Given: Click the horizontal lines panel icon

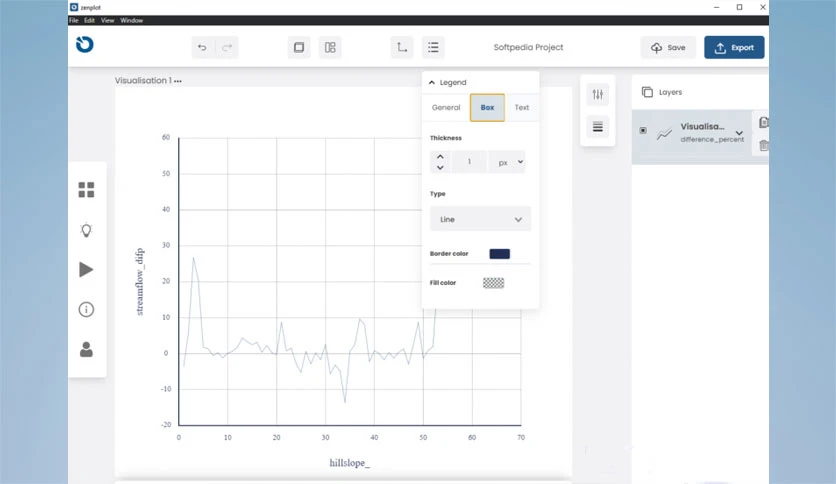Looking at the screenshot, I should click(x=598, y=127).
